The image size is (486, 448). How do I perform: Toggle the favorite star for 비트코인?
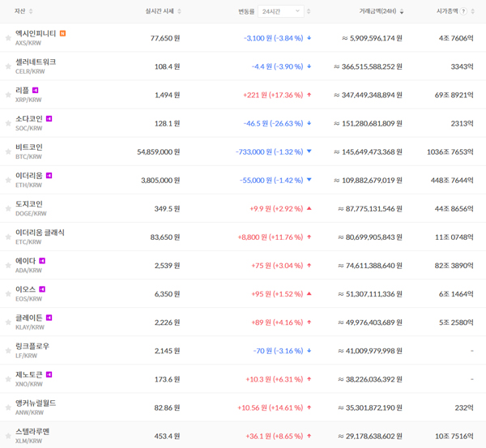8,151
